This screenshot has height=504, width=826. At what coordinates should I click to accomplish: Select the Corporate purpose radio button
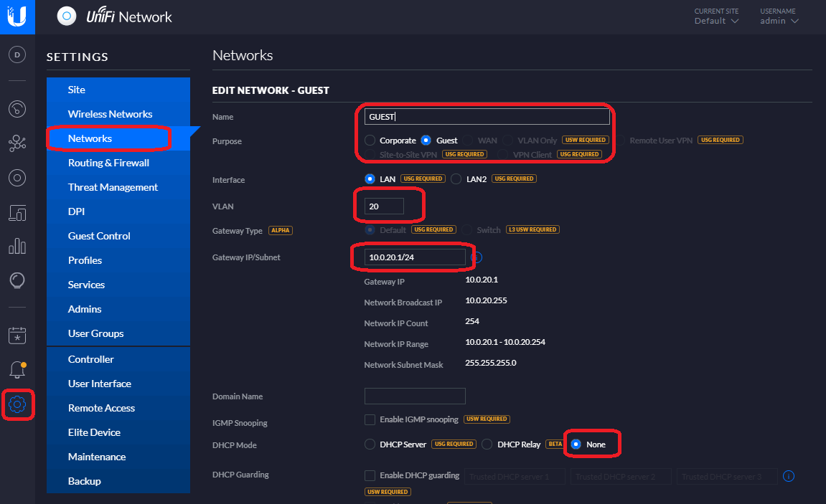[370, 141]
